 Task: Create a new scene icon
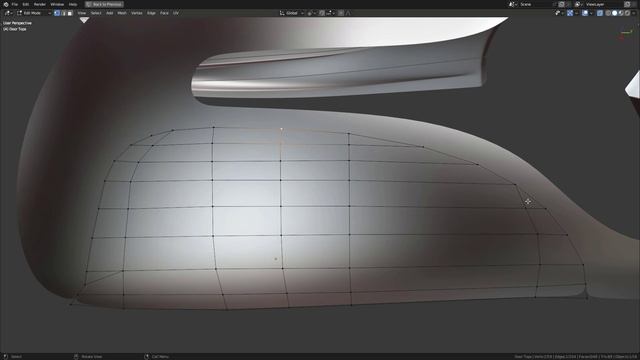point(561,4)
